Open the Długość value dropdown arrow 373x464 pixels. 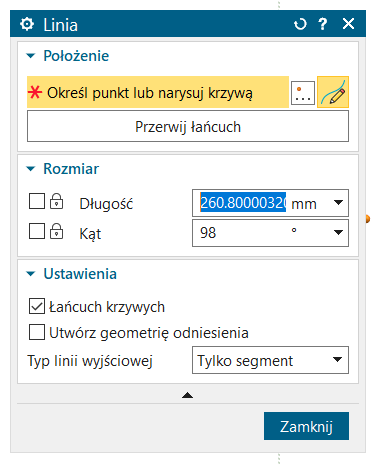(338, 202)
